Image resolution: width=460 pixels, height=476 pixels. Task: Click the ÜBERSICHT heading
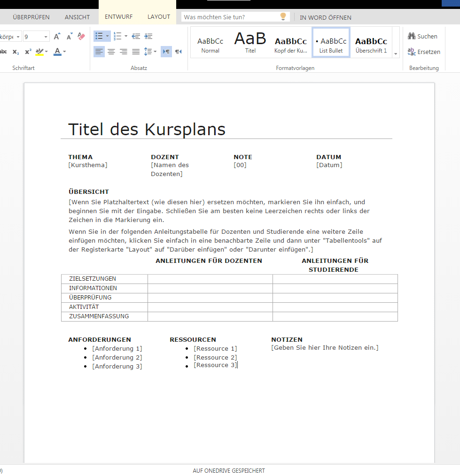tap(89, 192)
